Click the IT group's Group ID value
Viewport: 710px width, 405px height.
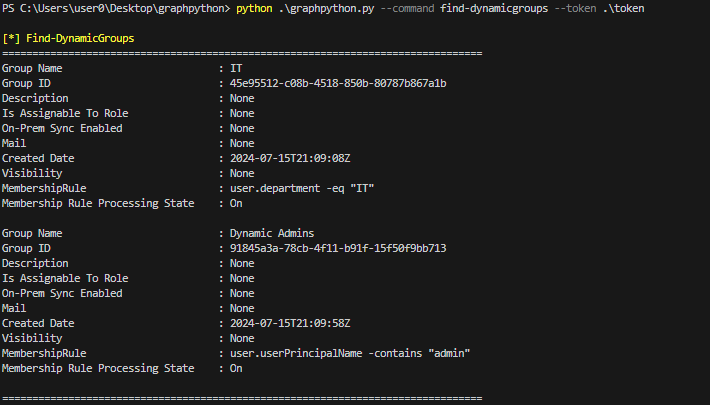coord(338,83)
